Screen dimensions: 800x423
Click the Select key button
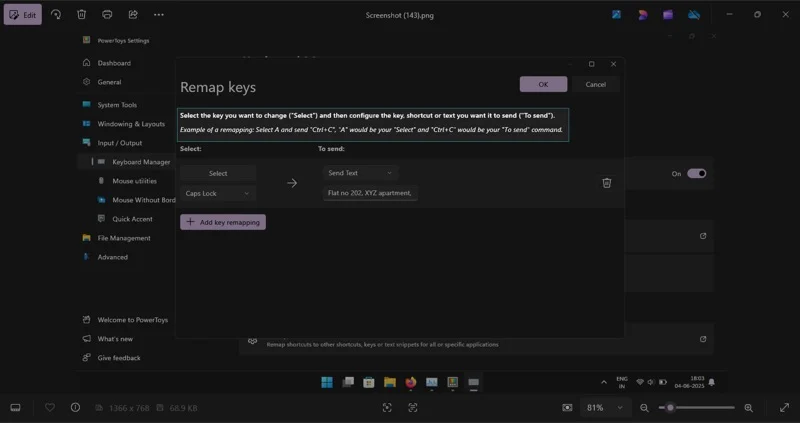pos(218,173)
